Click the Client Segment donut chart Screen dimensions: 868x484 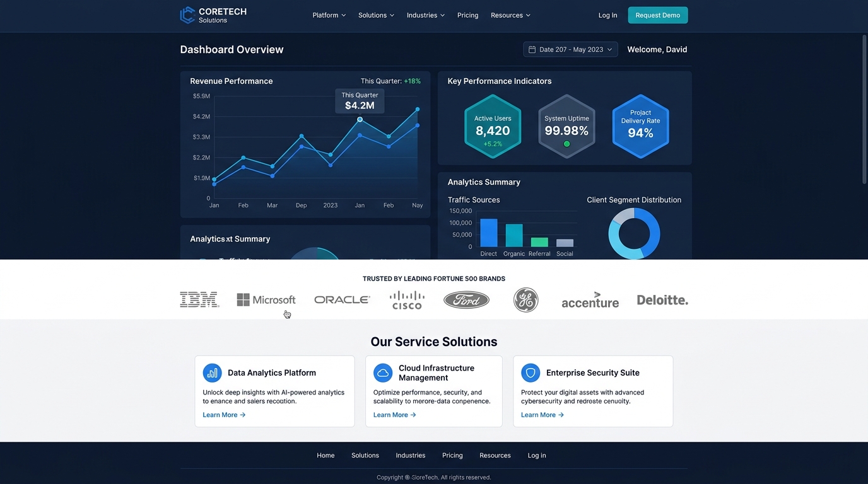tap(634, 233)
